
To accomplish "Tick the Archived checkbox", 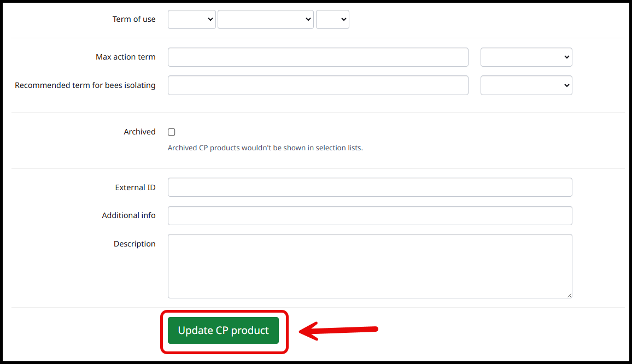I will (x=172, y=132).
